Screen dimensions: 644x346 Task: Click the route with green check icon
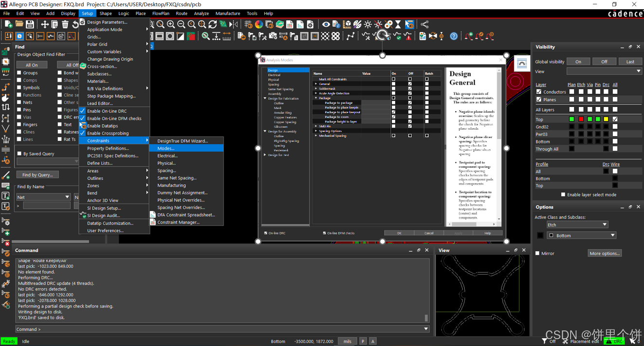point(398,36)
